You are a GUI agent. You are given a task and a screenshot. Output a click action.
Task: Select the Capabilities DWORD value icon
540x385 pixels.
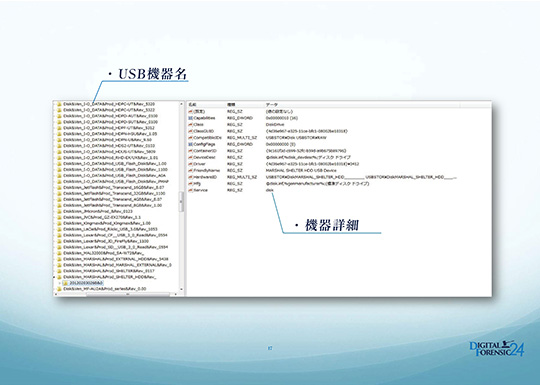pos(190,118)
